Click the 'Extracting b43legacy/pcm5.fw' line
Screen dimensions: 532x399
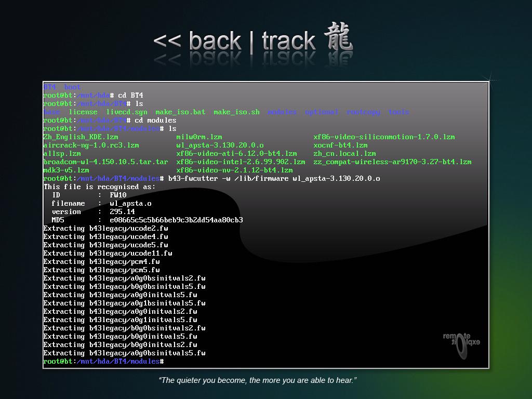pos(101,270)
